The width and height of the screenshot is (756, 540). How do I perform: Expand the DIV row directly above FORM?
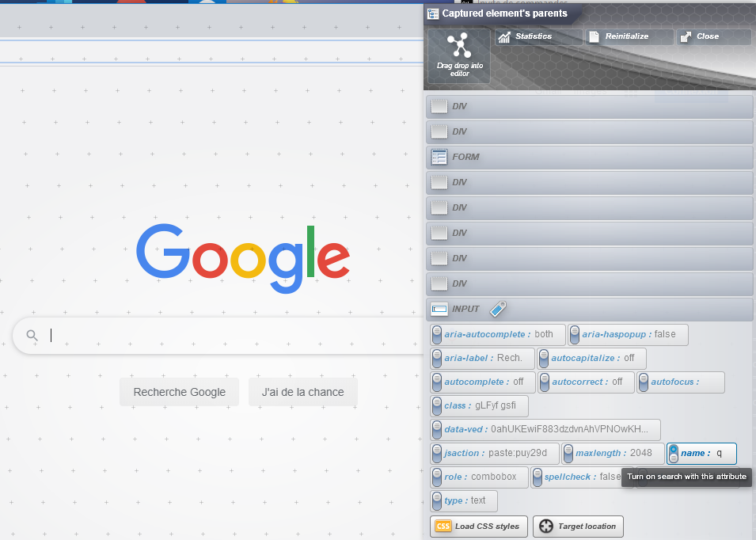(x=589, y=131)
